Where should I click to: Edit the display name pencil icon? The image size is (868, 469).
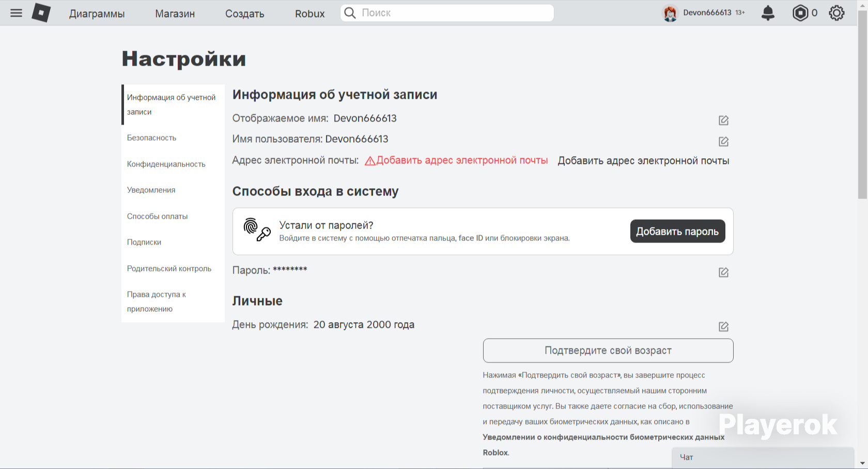coord(723,120)
